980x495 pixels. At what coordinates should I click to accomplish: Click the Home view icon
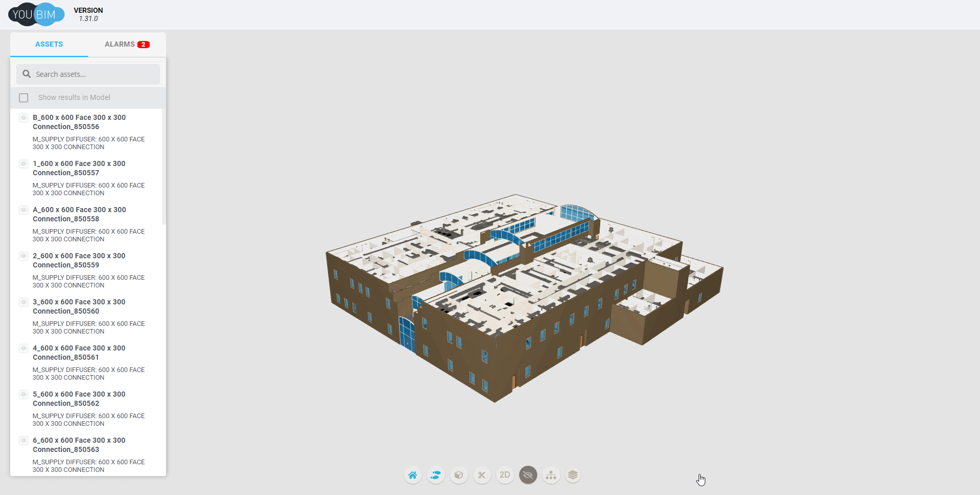[x=413, y=475]
